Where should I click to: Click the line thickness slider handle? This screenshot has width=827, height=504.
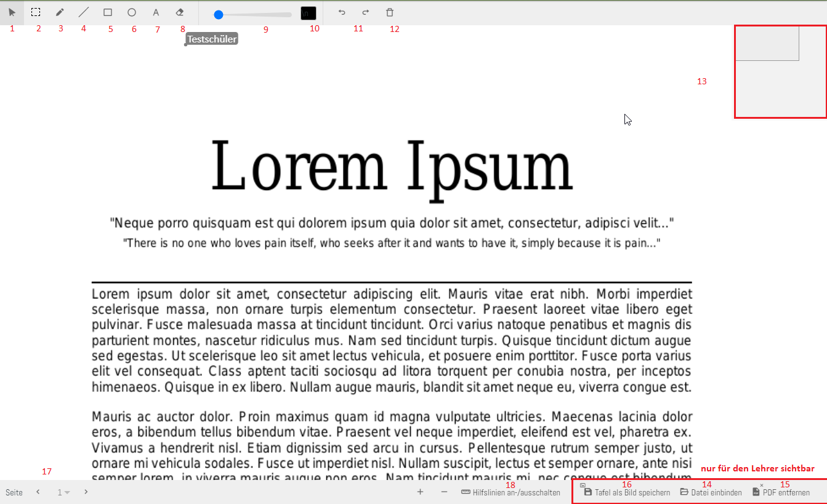click(x=218, y=15)
